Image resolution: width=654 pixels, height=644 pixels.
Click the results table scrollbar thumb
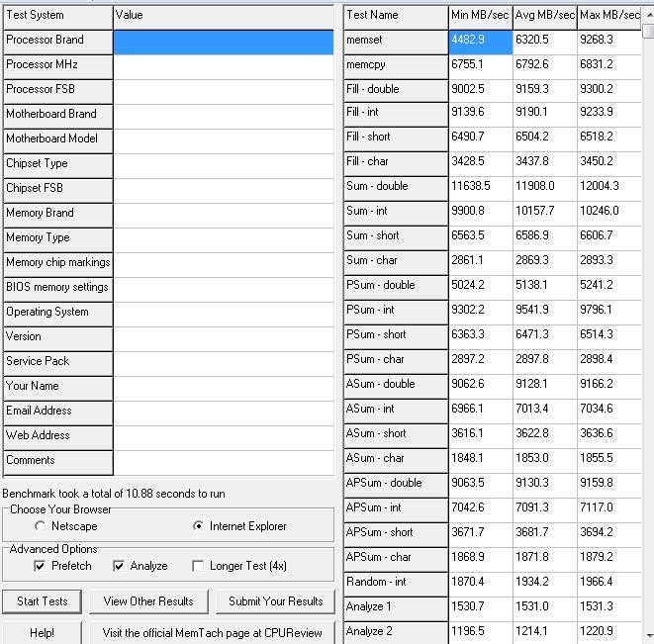649,32
